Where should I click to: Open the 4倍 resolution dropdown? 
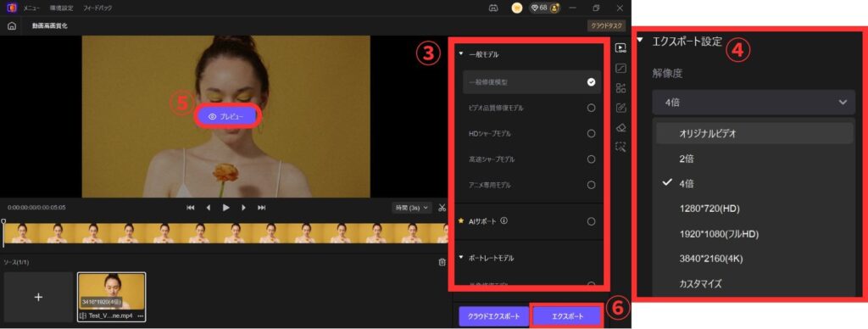[x=754, y=102]
